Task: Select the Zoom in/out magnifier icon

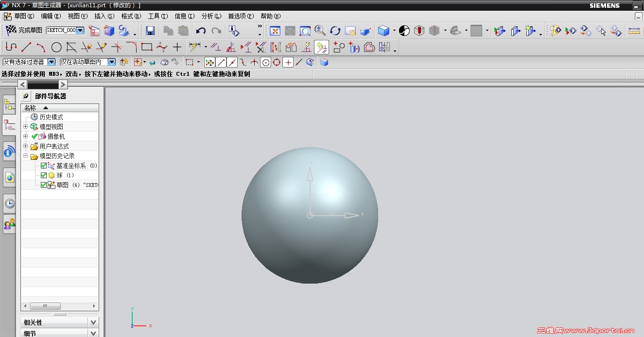Action: 320,31
